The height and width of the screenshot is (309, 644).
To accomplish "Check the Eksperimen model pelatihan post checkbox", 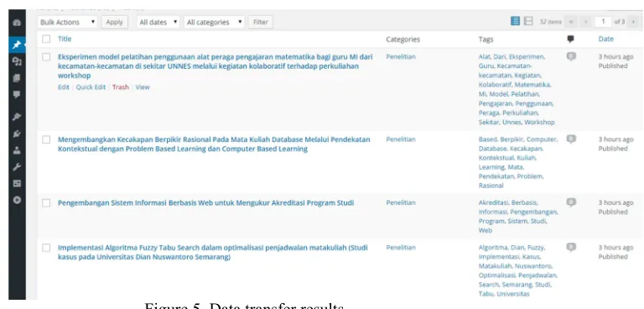I will pyautogui.click(x=46, y=57).
